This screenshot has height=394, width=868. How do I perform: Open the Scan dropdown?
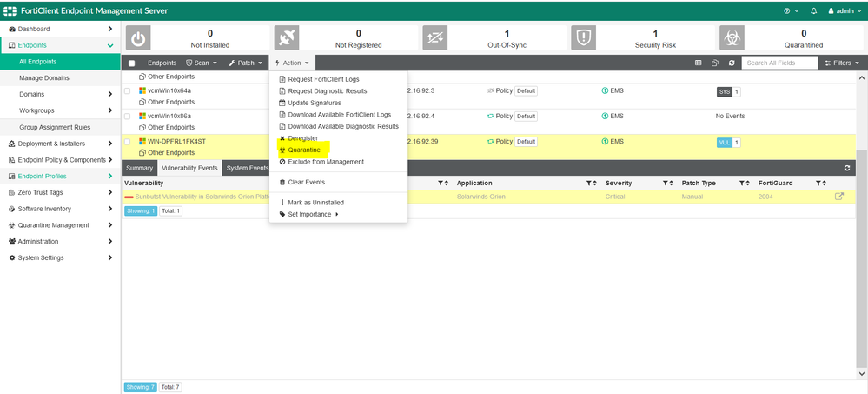[x=202, y=63]
